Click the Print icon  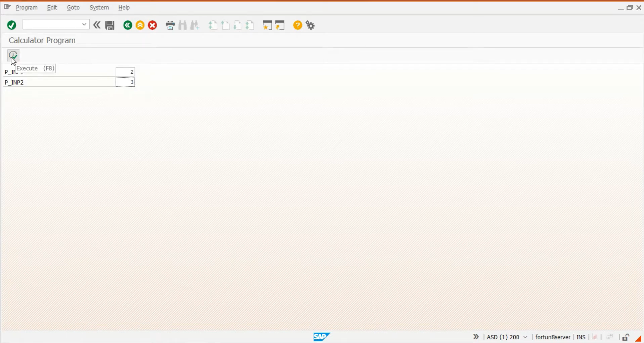170,25
